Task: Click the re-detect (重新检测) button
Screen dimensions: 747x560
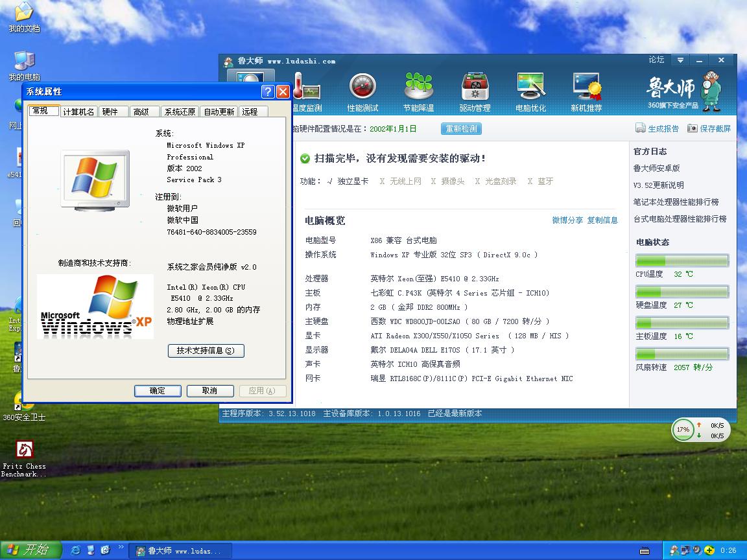Action: (x=461, y=128)
